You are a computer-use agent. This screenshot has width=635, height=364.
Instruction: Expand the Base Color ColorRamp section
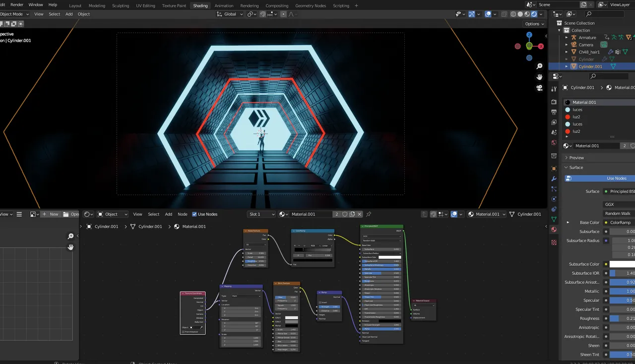click(x=568, y=223)
